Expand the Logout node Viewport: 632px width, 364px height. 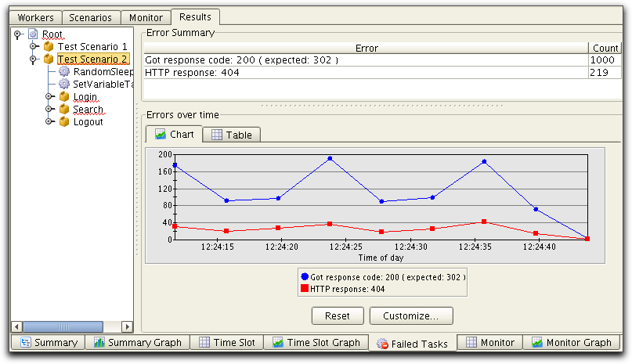coord(49,122)
